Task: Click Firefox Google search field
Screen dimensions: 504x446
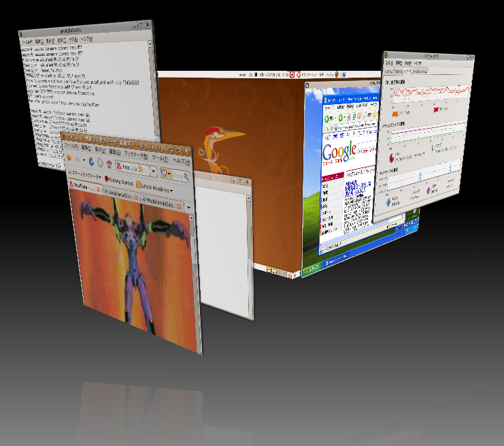Action: pos(178,176)
